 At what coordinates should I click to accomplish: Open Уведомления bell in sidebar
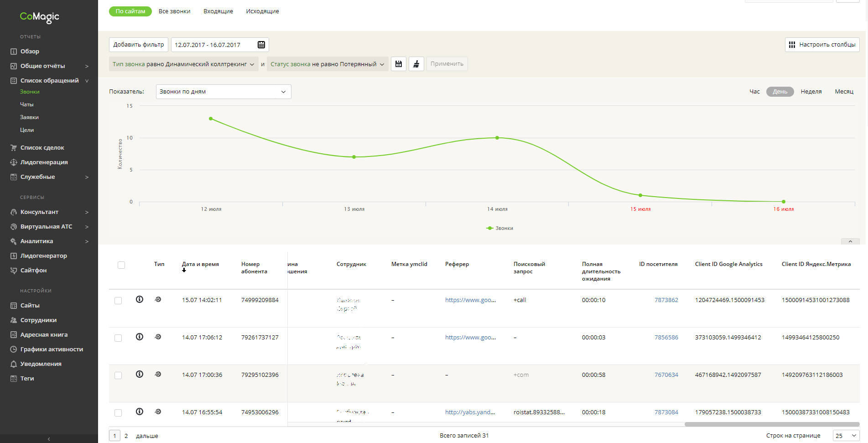14,364
